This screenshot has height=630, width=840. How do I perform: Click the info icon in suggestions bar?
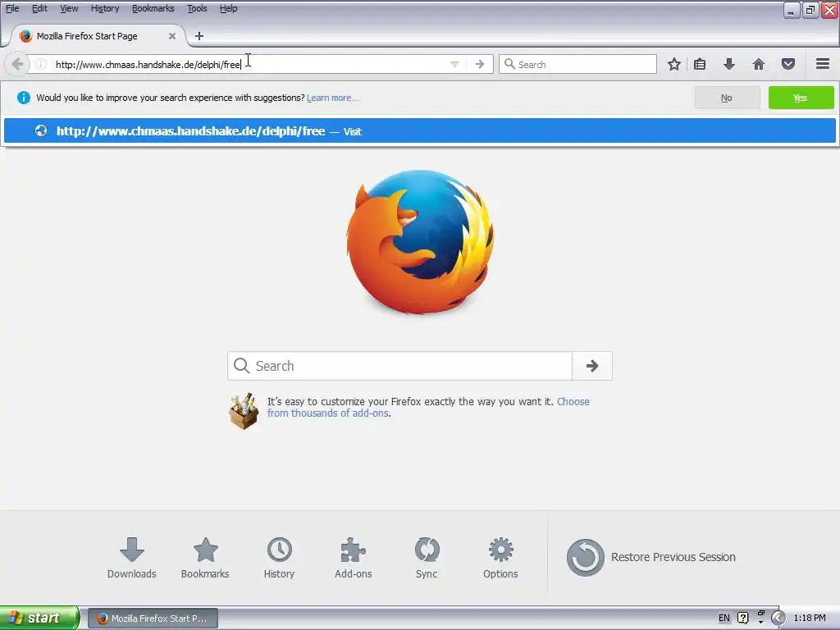[24, 98]
